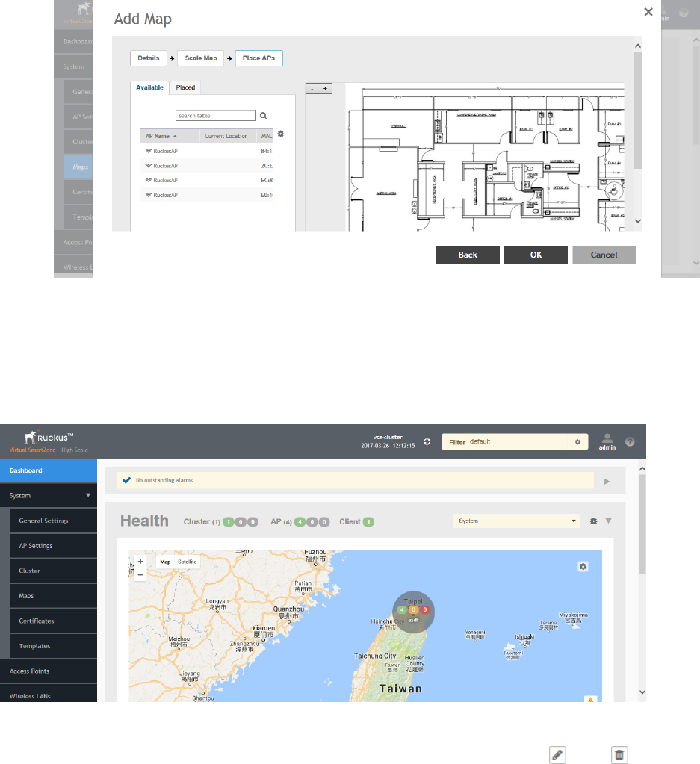Open Filter settings gear in header
The width and height of the screenshot is (700, 764).
[x=577, y=442]
